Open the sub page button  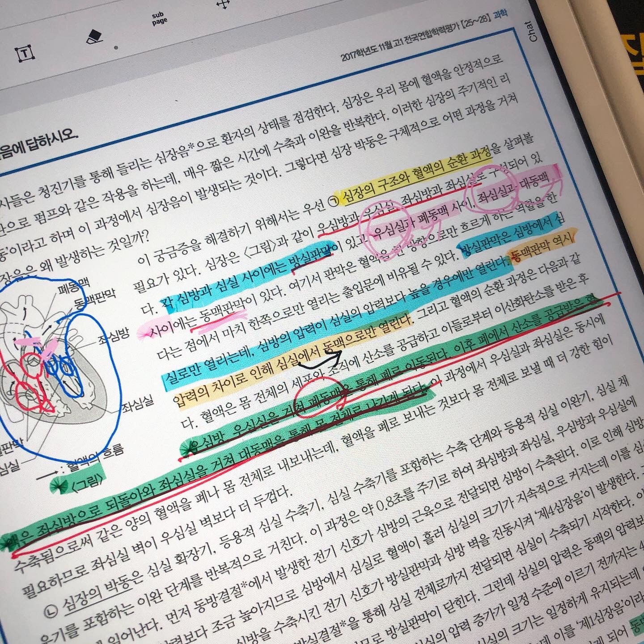click(x=159, y=18)
